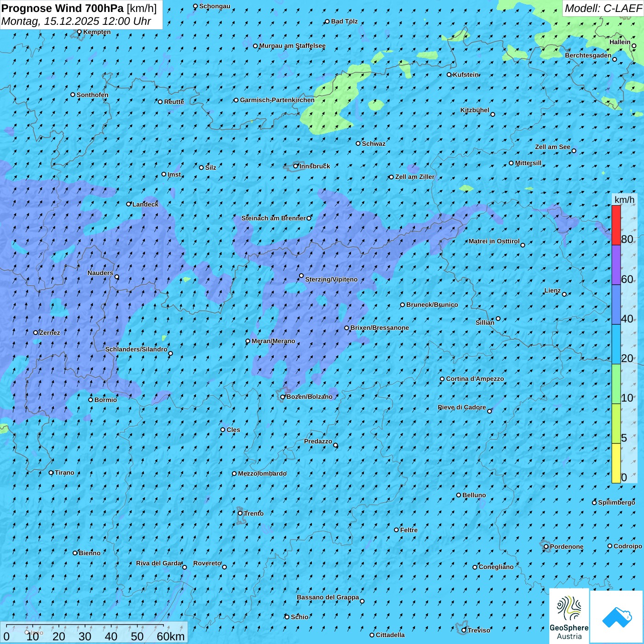The width and height of the screenshot is (644, 644).
Task: Click the Brixen/Bressanone label
Action: (x=379, y=328)
